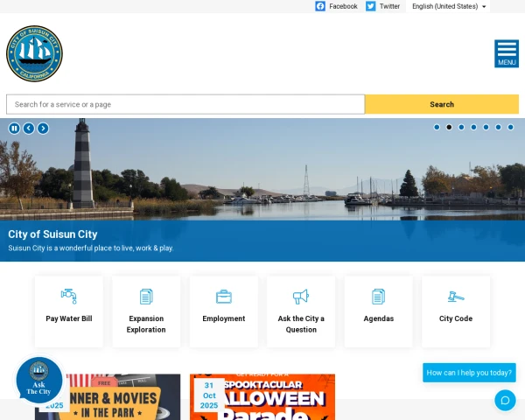Click the search for a service field
525x420 pixels.
coord(185,104)
